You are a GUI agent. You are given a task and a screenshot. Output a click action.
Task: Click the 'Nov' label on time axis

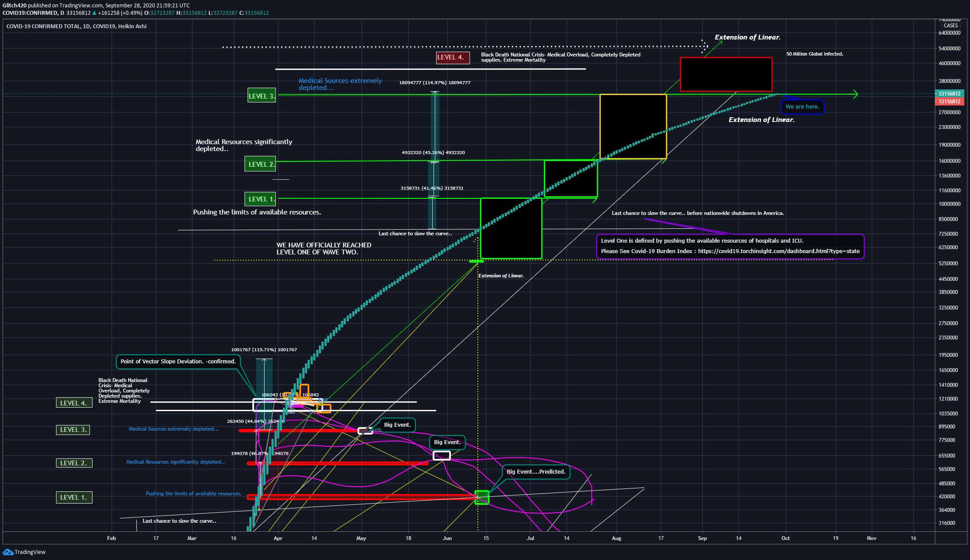[x=871, y=538]
